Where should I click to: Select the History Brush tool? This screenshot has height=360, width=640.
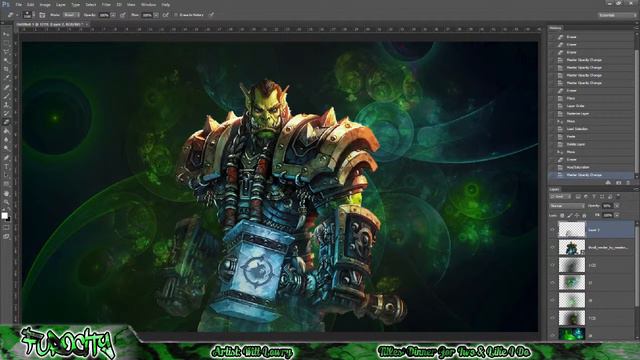click(x=6, y=113)
